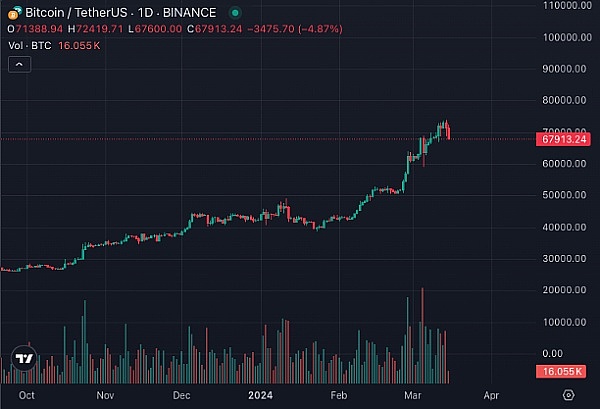
Task: Click the Apr label on time axis
Action: (491, 395)
